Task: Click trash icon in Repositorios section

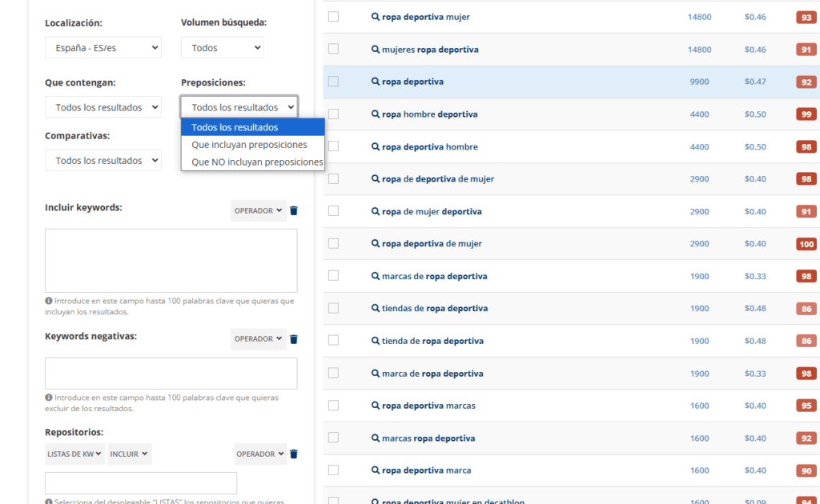Action: click(294, 454)
